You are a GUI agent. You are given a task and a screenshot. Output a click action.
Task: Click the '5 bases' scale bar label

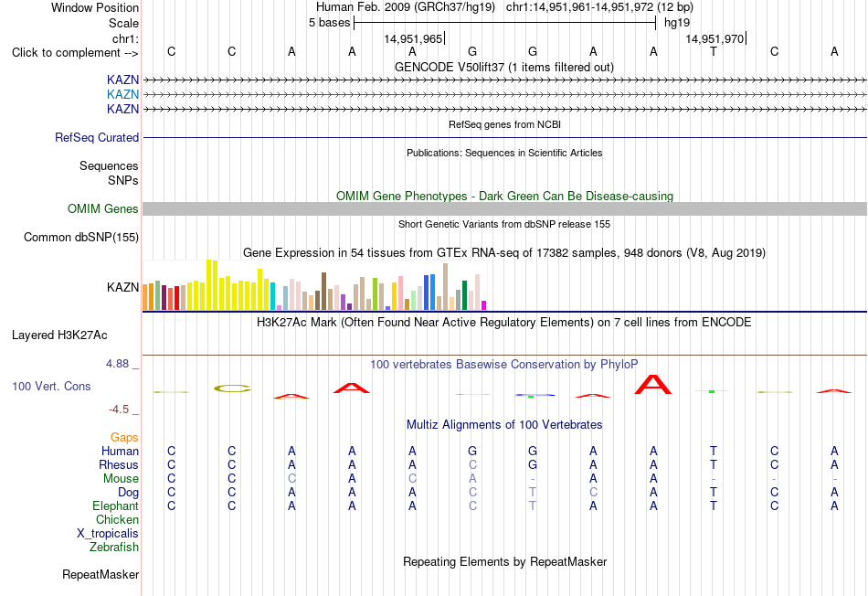(329, 23)
